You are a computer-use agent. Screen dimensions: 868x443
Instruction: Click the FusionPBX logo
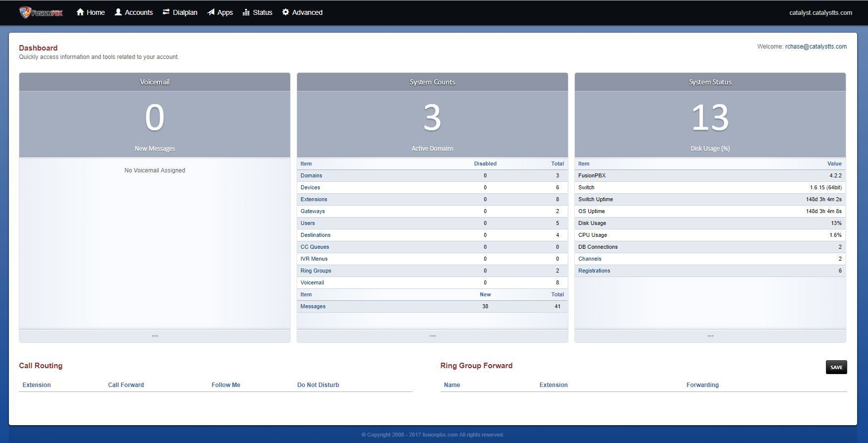coord(41,12)
